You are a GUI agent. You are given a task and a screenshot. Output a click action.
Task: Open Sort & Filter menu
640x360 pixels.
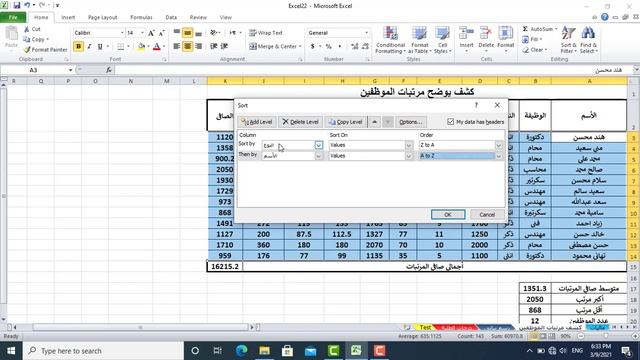click(568, 40)
